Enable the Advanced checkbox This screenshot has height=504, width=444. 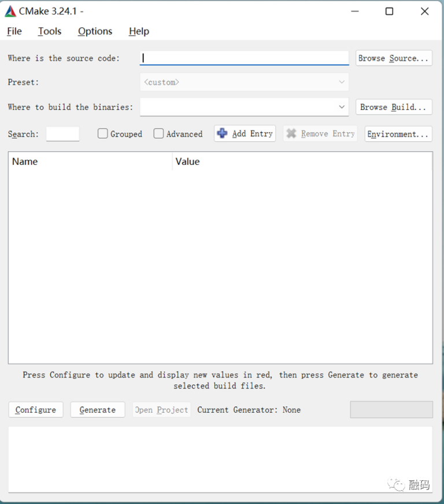tap(158, 134)
